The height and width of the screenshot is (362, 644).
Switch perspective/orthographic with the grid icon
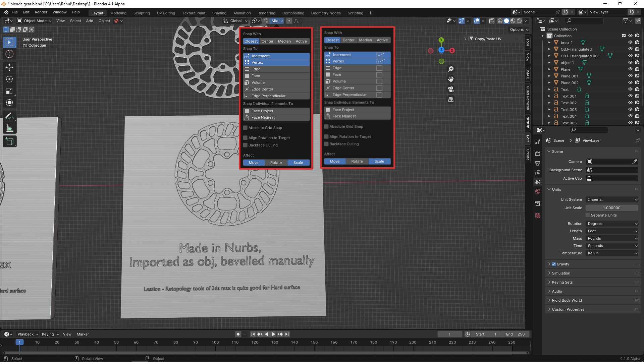pyautogui.click(x=451, y=100)
